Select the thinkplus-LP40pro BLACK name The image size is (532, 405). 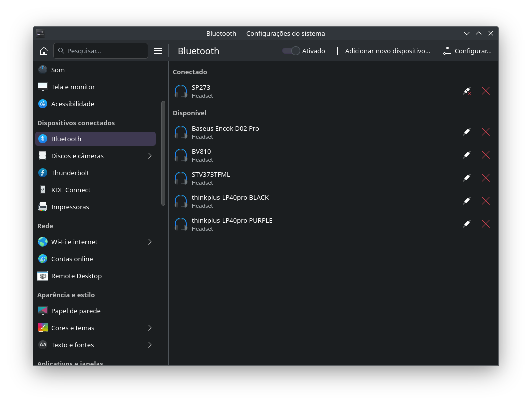[230, 198]
